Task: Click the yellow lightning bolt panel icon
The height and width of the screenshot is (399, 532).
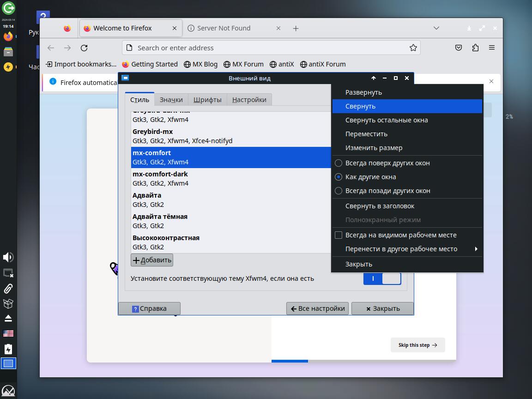Action: click(8, 67)
